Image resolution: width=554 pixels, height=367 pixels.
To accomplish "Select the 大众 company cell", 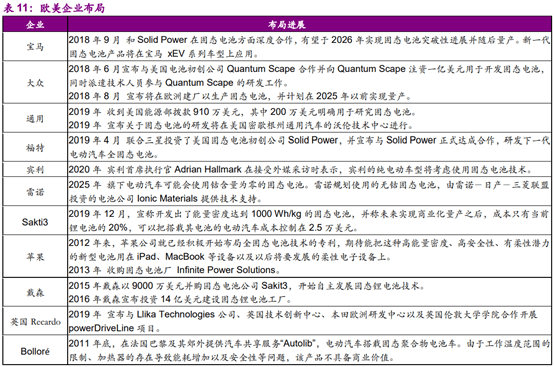I will (35, 83).
